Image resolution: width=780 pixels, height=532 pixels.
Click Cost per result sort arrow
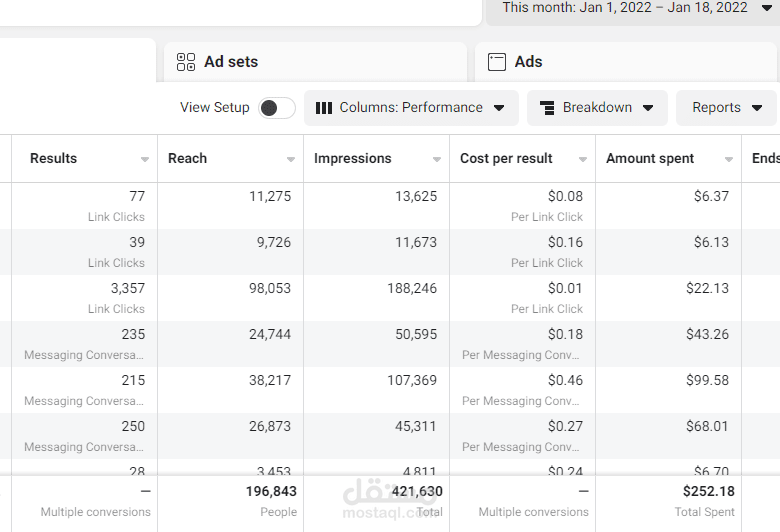[583, 160]
